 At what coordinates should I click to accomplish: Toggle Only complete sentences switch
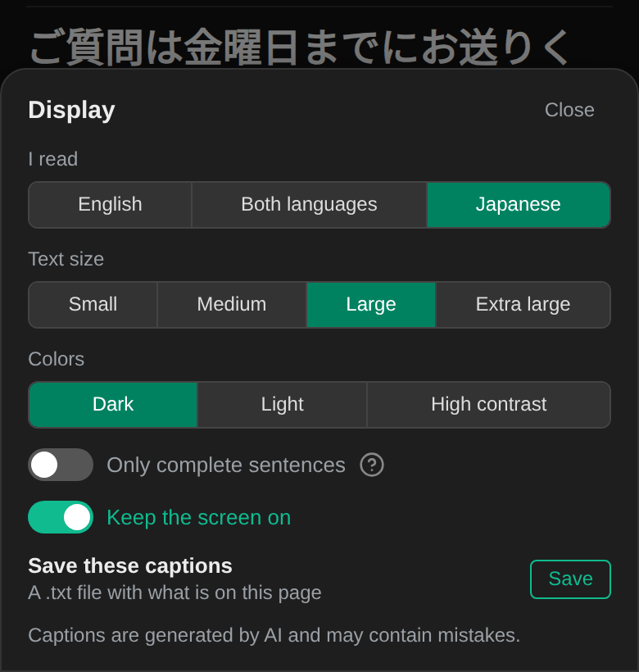coord(61,465)
